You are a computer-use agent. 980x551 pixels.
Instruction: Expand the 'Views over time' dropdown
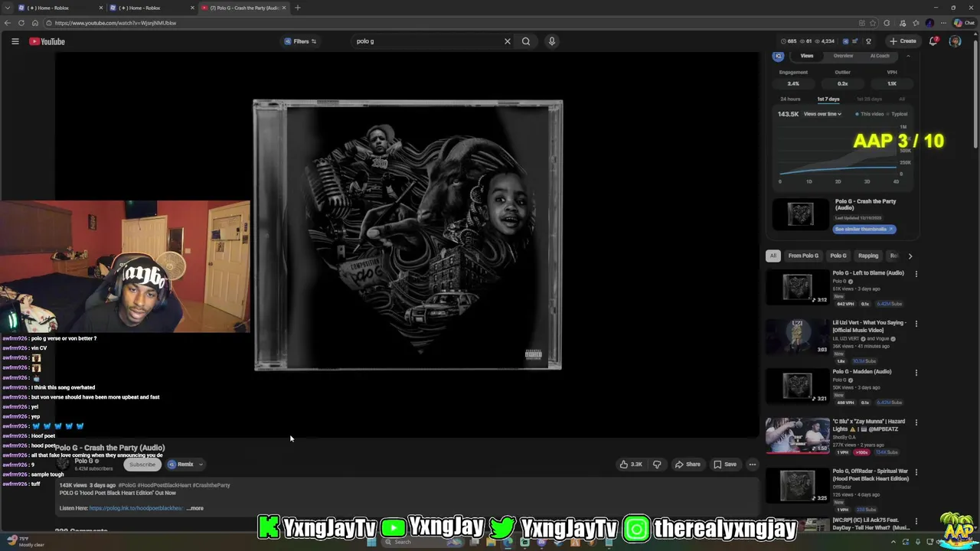822,114
